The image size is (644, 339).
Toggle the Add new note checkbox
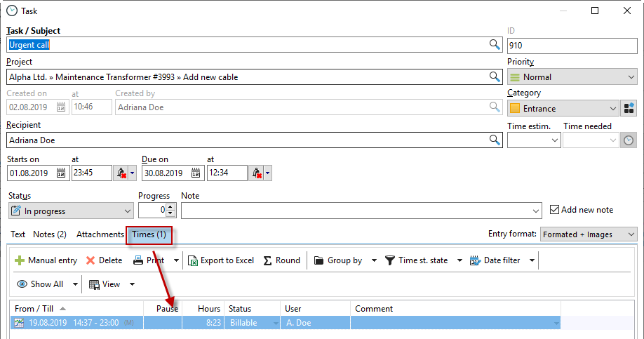[554, 210]
